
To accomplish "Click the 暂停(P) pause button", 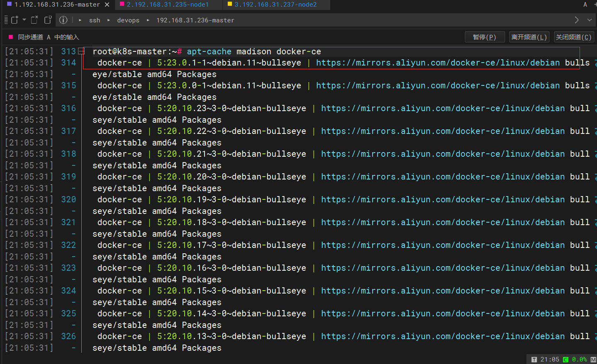I will tap(485, 37).
